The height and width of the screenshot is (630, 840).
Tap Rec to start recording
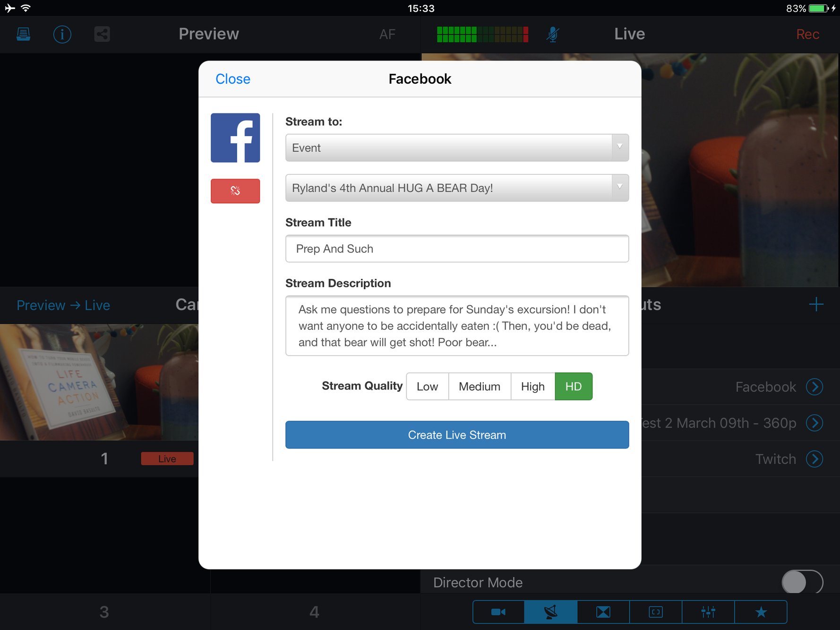[807, 34]
